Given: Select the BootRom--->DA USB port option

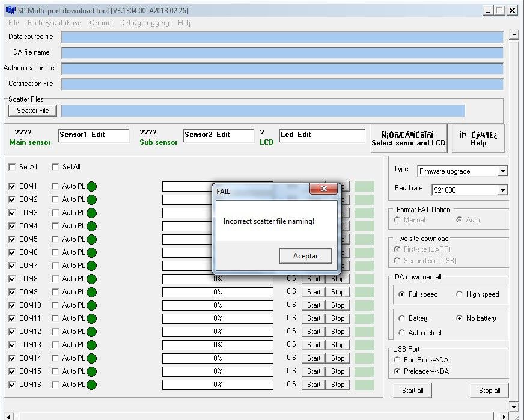Looking at the screenshot, I should click(397, 359).
